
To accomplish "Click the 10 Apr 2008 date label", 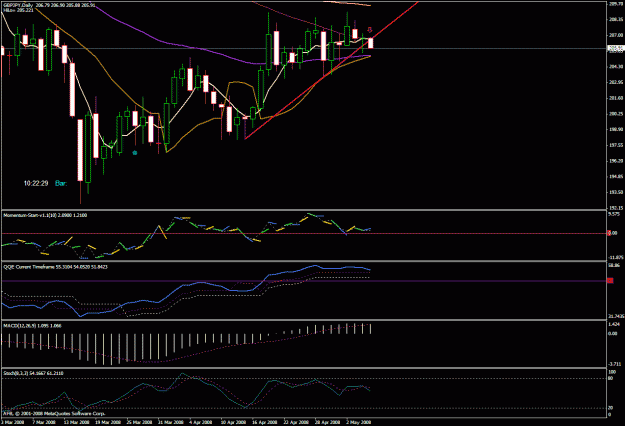I will (233, 422).
